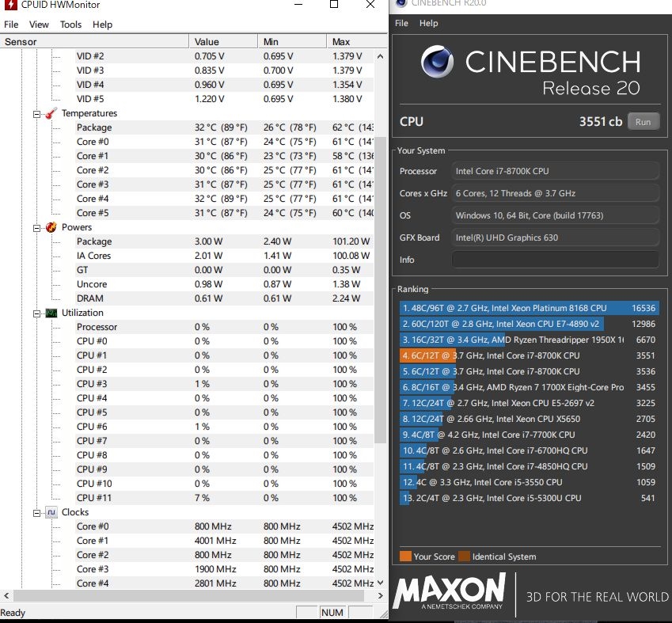This screenshot has height=623, width=672.
Task: Click the Temperatures thermometer icon
Action: coord(51,113)
